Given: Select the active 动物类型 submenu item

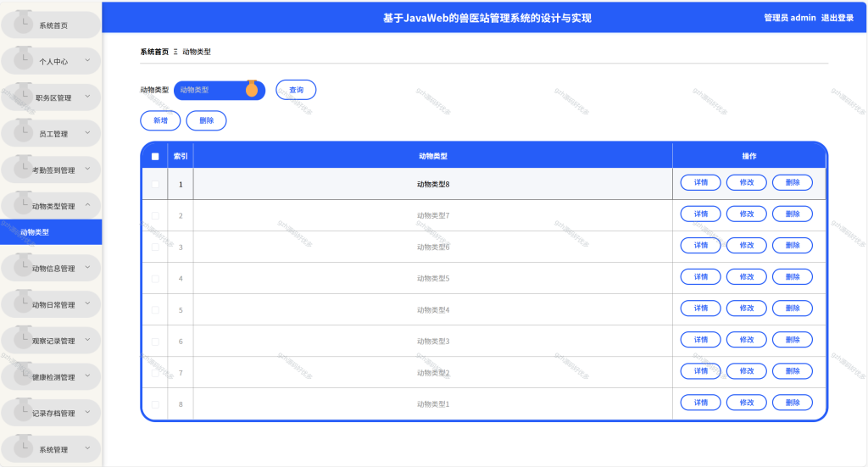Looking at the screenshot, I should pyautogui.click(x=51, y=232).
